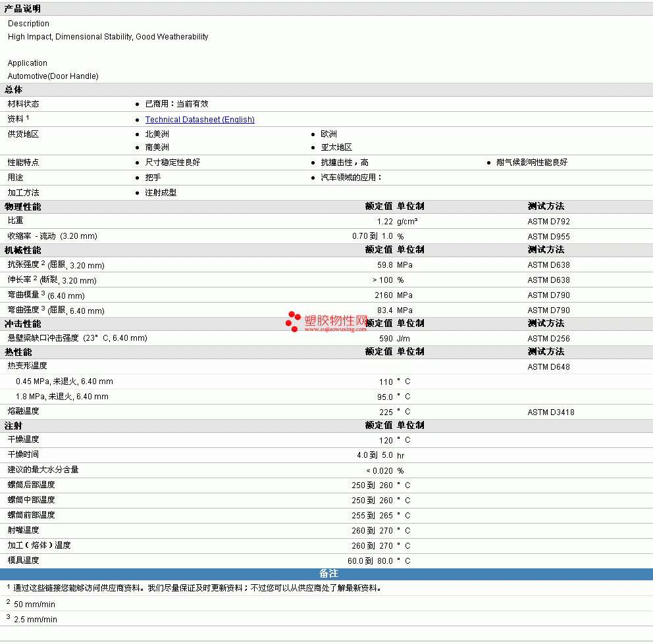The image size is (653, 644).
Task: Click the 把手 usage entry
Action: click(153, 178)
